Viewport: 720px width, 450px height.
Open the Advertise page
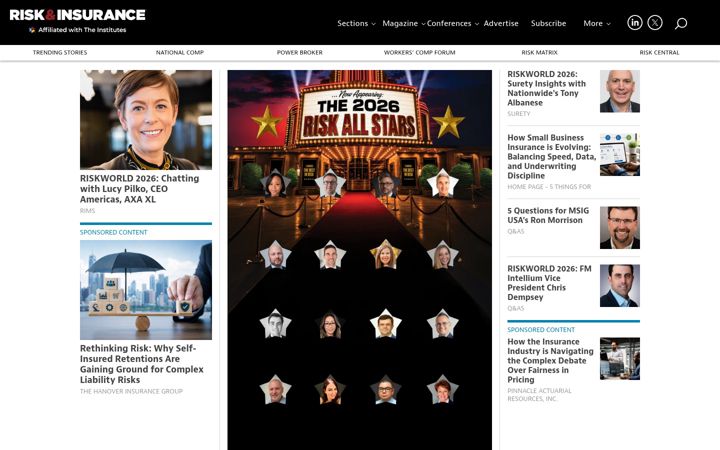click(501, 23)
